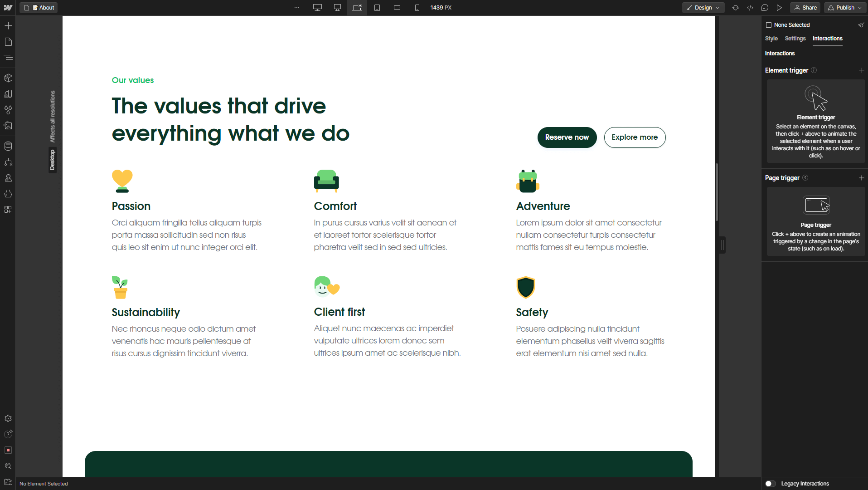Switch to the Settings tab
The width and height of the screenshot is (868, 490).
tap(795, 39)
